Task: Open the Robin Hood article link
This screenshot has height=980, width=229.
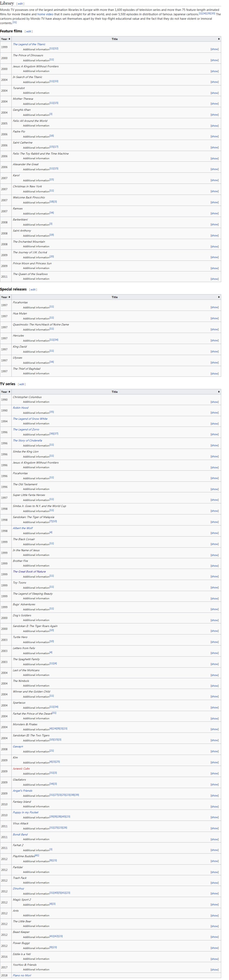Action: (21, 407)
